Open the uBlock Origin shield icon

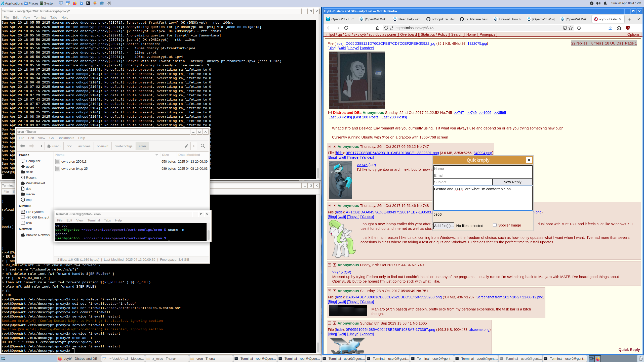[628, 28]
